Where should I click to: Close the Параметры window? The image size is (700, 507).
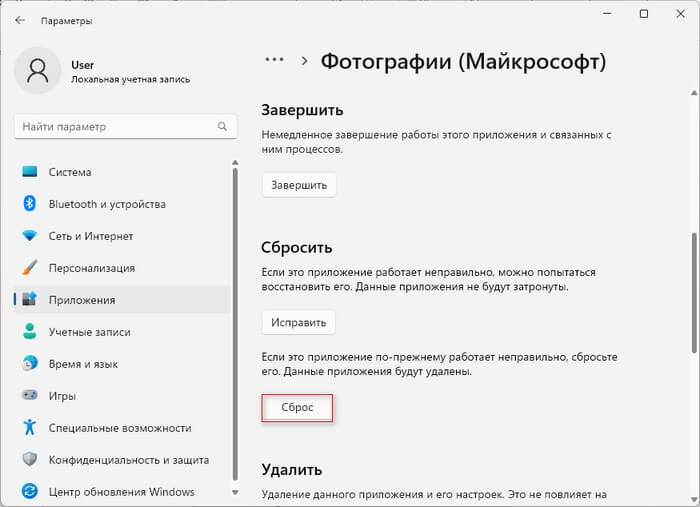[x=680, y=14]
